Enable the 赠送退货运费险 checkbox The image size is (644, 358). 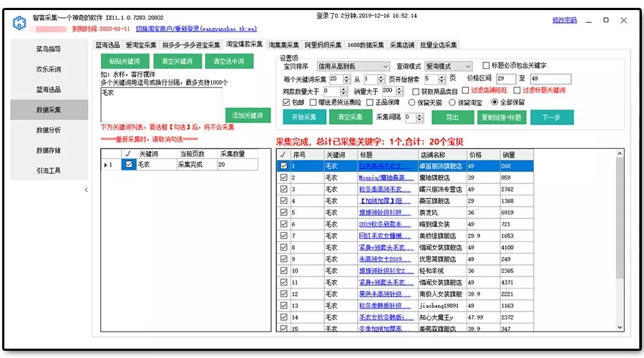pyautogui.click(x=313, y=102)
